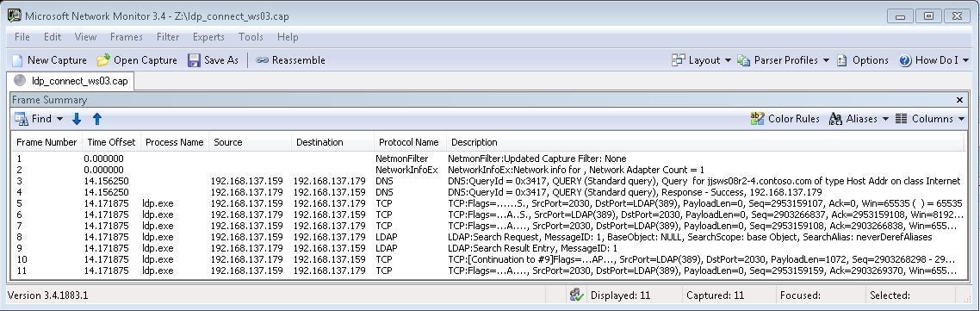The height and width of the screenshot is (311, 980).
Task: Click the status bar capture status icon
Action: (577, 295)
